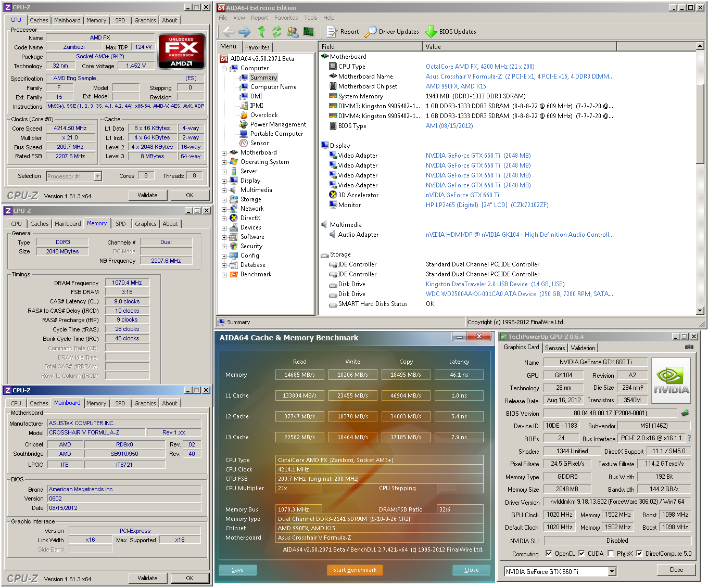708x588 pixels.
Task: Select IPMI under Computer in AIDA64
Action: (x=257, y=106)
